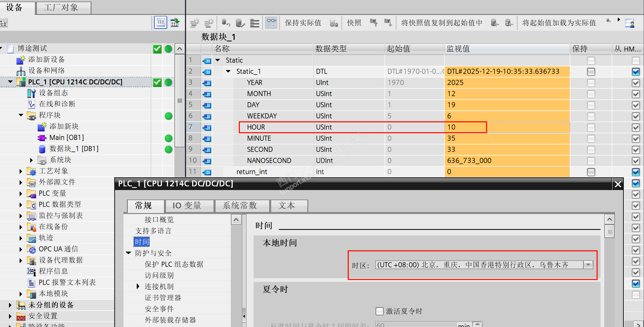The width and height of the screenshot is (644, 327).
Task: Click the snapshot 快照 toolbar button
Action: tap(354, 23)
